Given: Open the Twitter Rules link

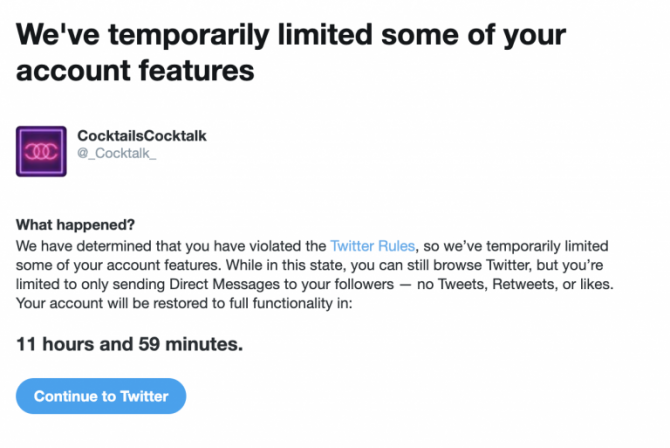Looking at the screenshot, I should [372, 246].
